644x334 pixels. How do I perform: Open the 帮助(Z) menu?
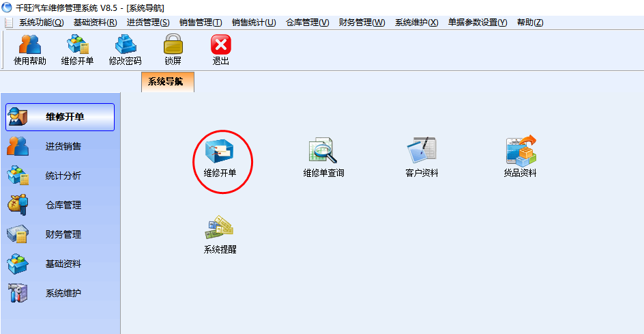click(530, 23)
